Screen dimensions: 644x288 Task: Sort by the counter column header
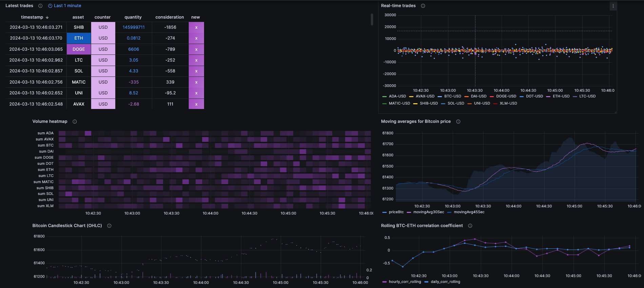102,17
